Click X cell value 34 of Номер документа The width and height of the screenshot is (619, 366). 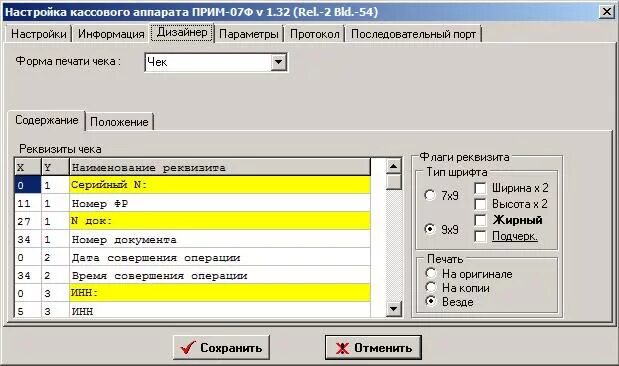coord(28,239)
